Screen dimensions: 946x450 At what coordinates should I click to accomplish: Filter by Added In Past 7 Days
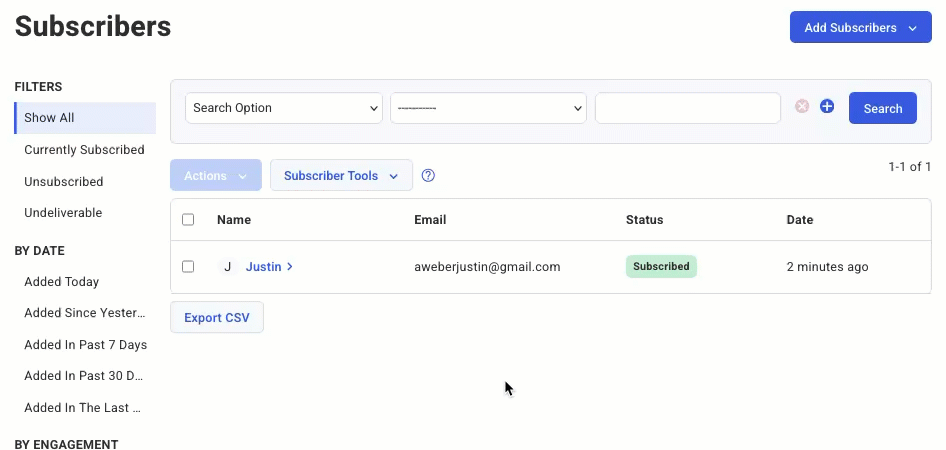pyautogui.click(x=85, y=345)
